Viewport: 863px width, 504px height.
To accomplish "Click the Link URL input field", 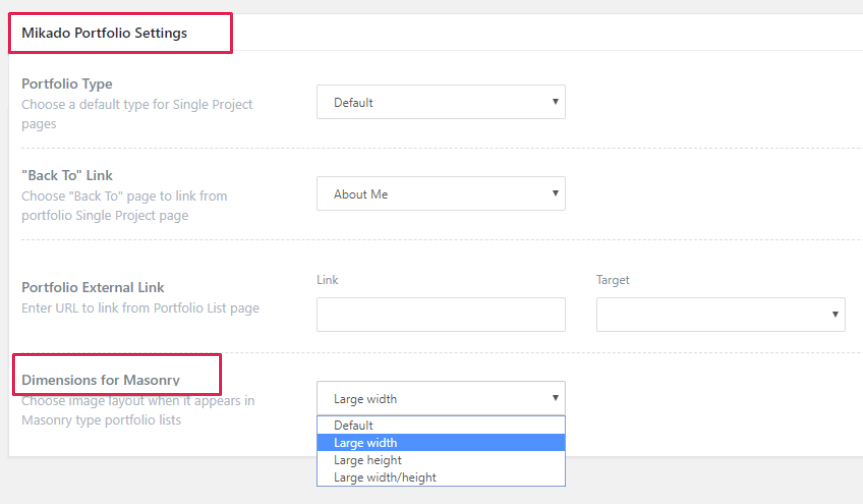I will pyautogui.click(x=440, y=314).
